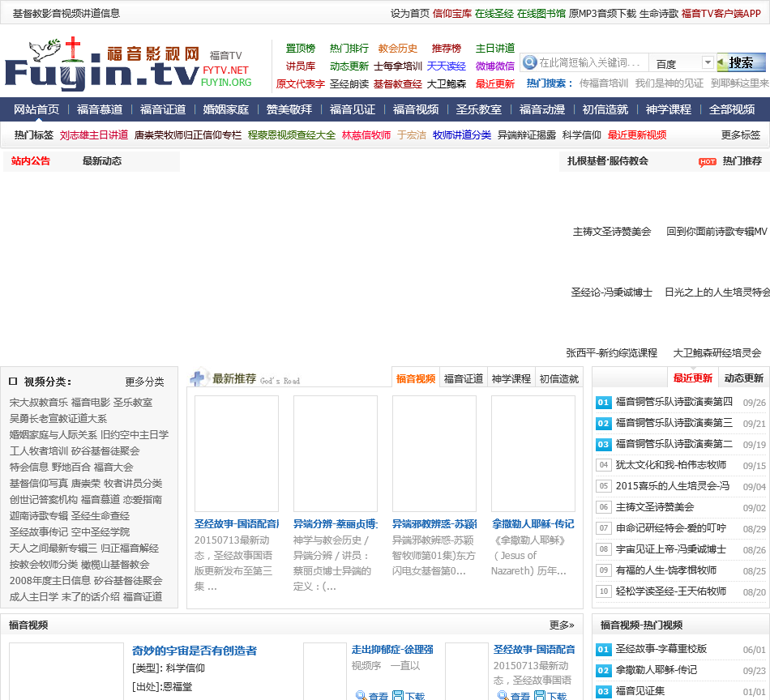The image size is (770, 700).
Task: Click the 搜索 search button
Action: point(741,63)
